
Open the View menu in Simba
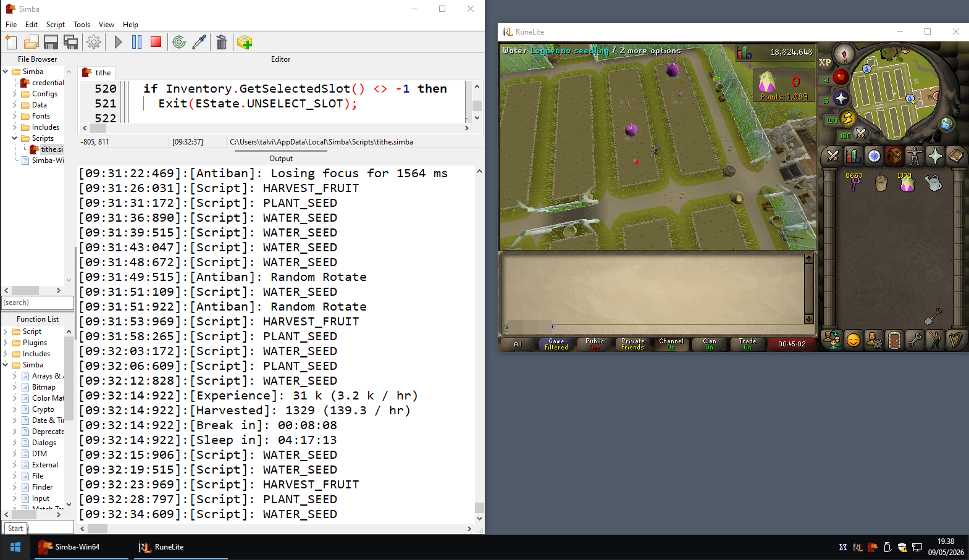tap(106, 25)
